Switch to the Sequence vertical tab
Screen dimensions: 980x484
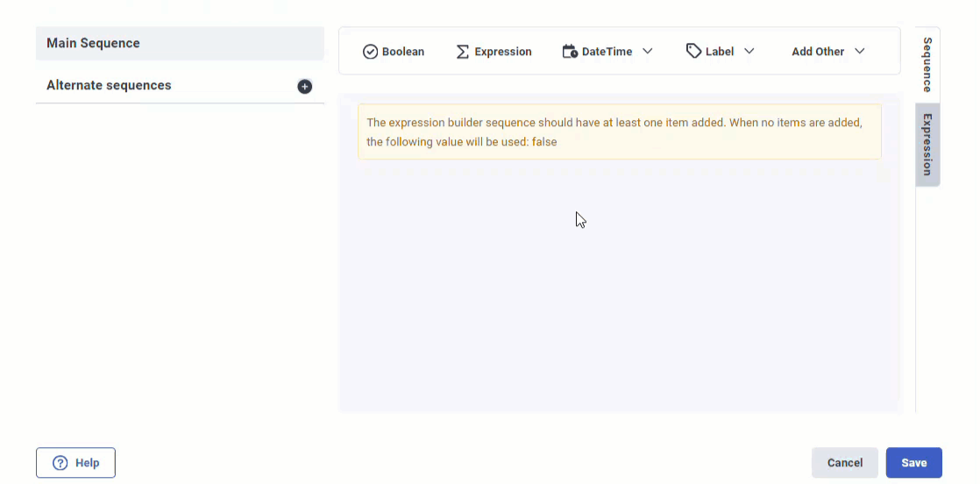click(x=927, y=64)
